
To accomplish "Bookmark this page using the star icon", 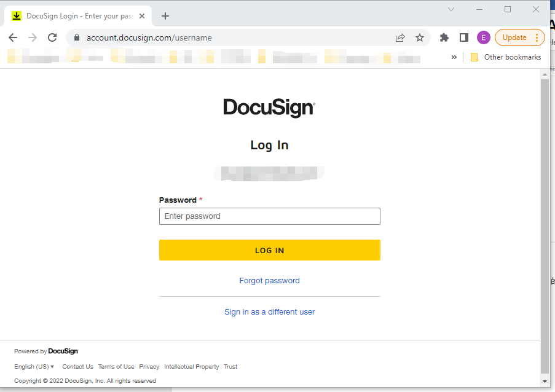I will tap(420, 37).
